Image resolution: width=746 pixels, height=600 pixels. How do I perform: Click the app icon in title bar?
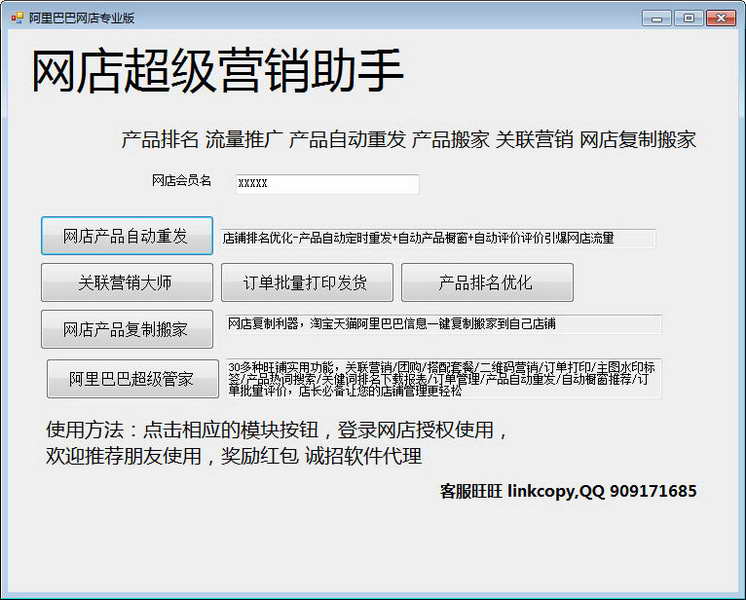[17, 18]
